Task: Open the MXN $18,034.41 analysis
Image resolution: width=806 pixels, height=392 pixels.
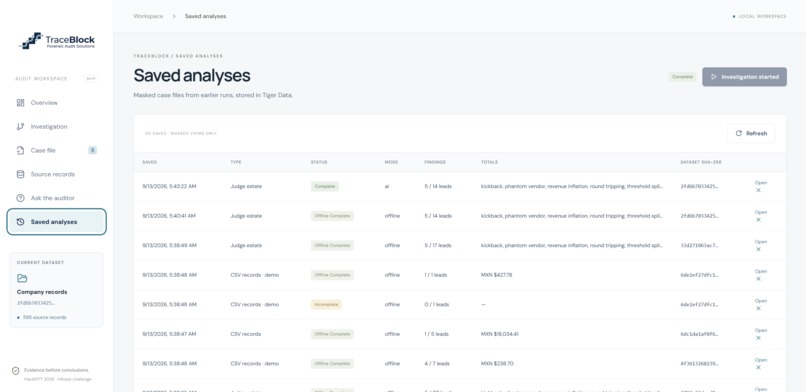Action: 761,330
